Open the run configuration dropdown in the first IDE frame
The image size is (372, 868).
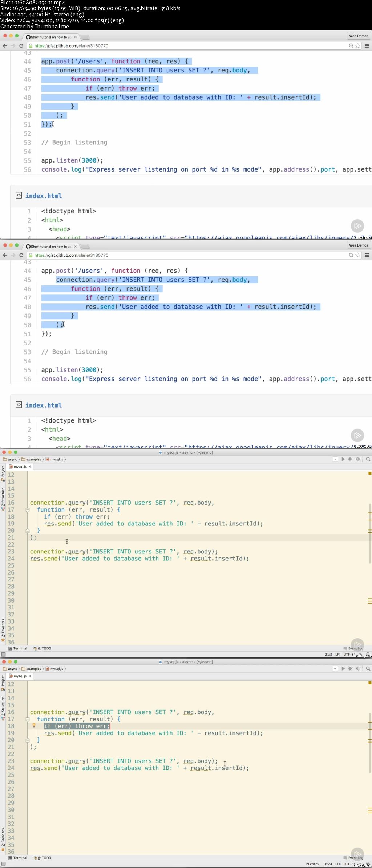pyautogui.click(x=335, y=459)
